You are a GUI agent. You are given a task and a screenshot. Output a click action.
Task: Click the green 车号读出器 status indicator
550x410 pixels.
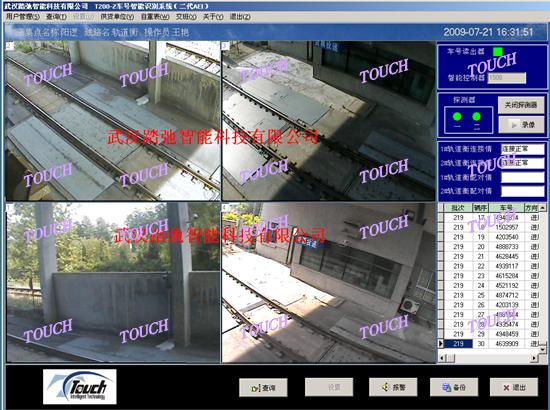497,52
